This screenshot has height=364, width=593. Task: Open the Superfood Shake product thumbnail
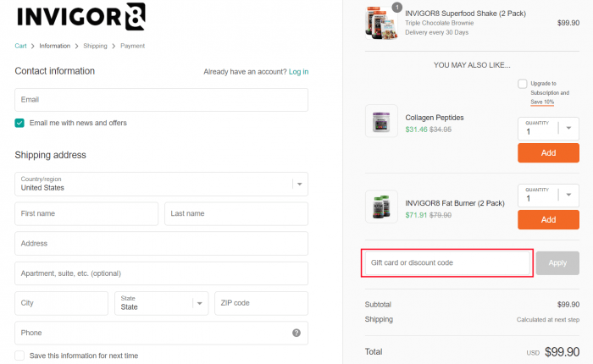pos(381,23)
